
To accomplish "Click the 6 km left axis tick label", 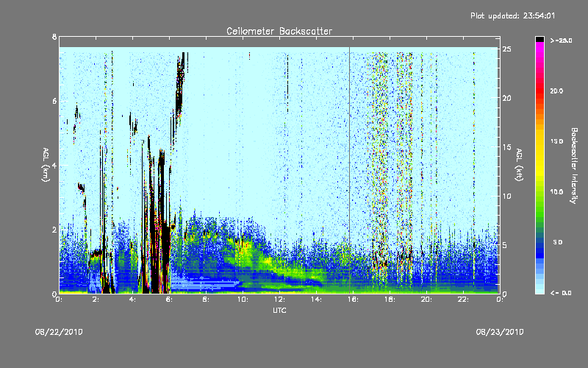I will [54, 101].
